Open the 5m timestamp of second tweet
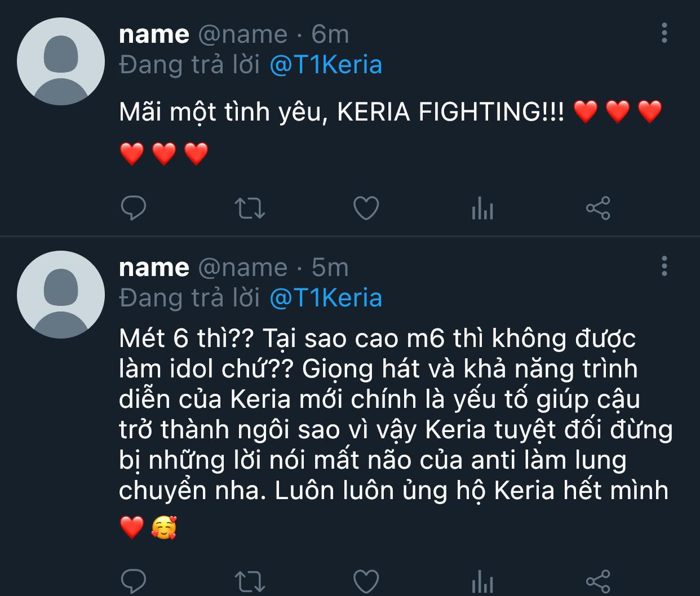This screenshot has height=596, width=700. click(330, 268)
